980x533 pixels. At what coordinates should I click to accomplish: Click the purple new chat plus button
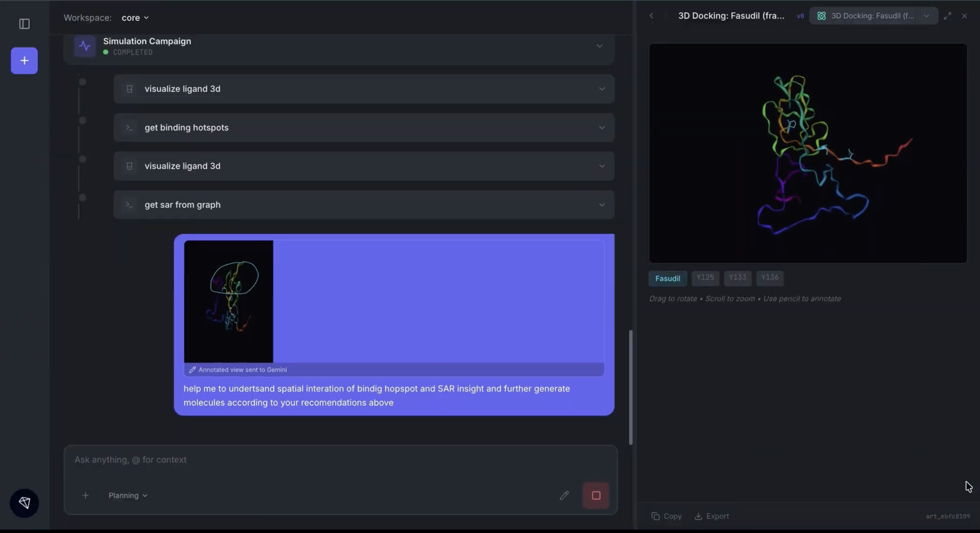[24, 61]
